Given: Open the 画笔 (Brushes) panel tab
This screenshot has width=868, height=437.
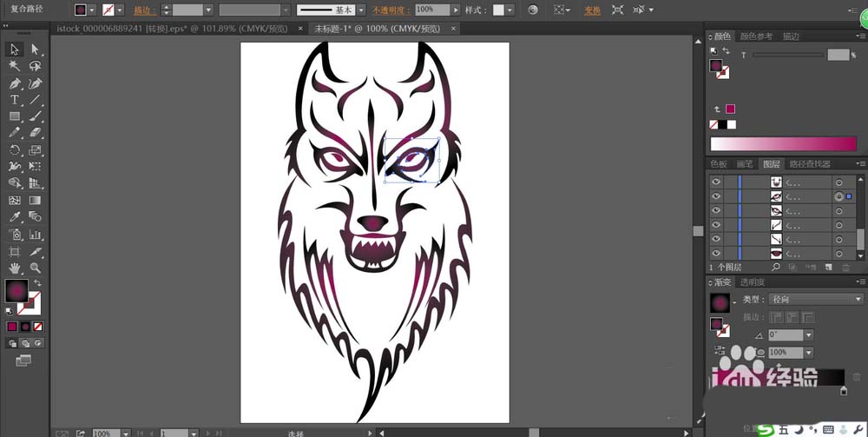Looking at the screenshot, I should 745,164.
